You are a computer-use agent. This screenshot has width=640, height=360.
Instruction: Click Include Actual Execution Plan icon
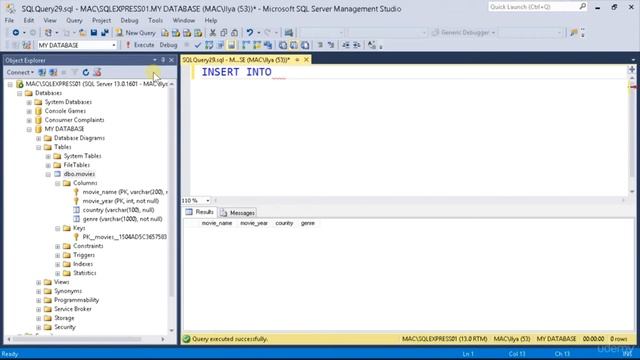tap(246, 45)
